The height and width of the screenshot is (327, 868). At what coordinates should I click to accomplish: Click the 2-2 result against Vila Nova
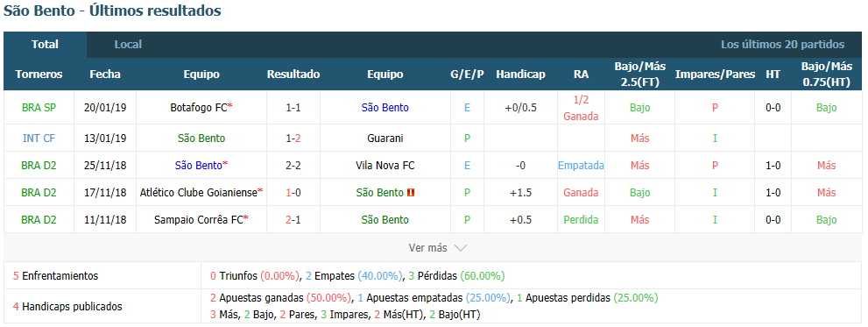pyautogui.click(x=293, y=165)
